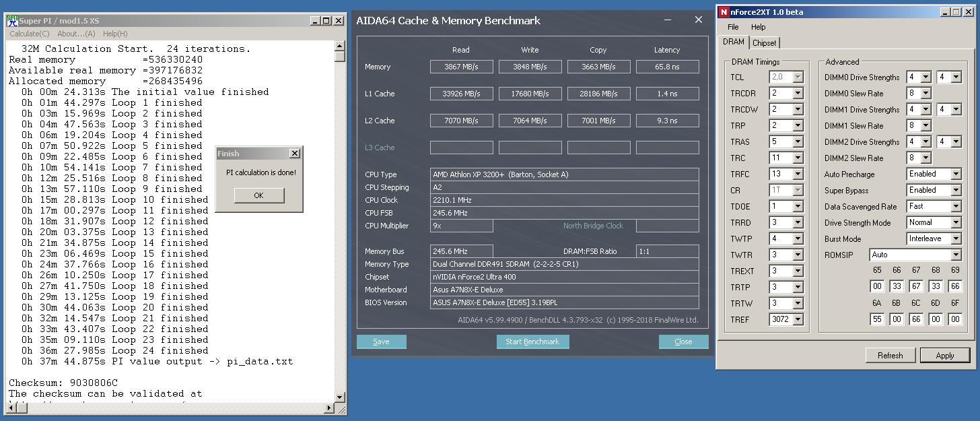Open the TRCDW timing dropdown
Viewport: 980px width, 421px height.
798,110
